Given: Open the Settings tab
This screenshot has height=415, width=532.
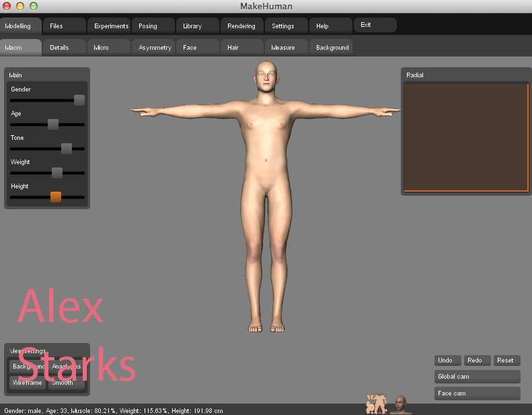Looking at the screenshot, I should tap(287, 26).
